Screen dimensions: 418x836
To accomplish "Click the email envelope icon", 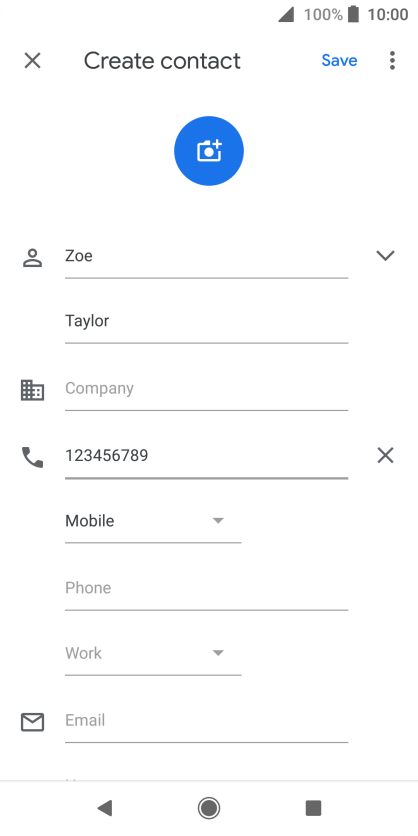I will tap(33, 722).
